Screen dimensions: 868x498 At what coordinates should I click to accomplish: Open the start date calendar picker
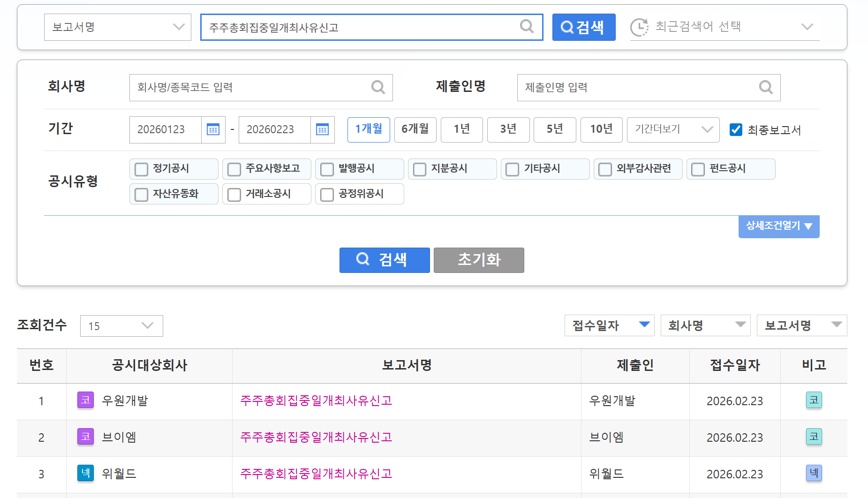[x=213, y=130]
